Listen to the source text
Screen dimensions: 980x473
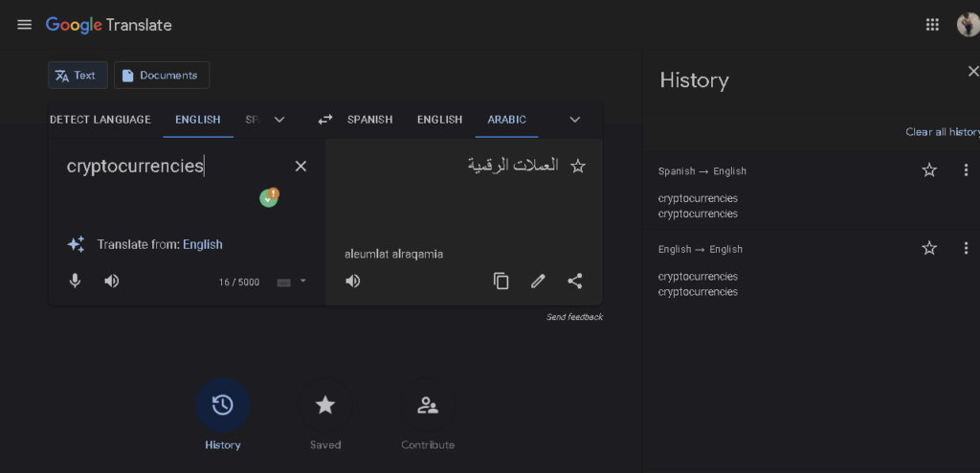[x=112, y=282]
